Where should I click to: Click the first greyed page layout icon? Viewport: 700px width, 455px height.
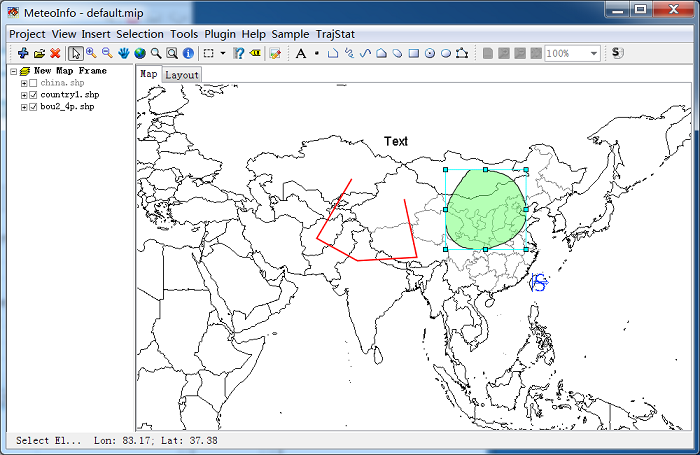point(488,53)
